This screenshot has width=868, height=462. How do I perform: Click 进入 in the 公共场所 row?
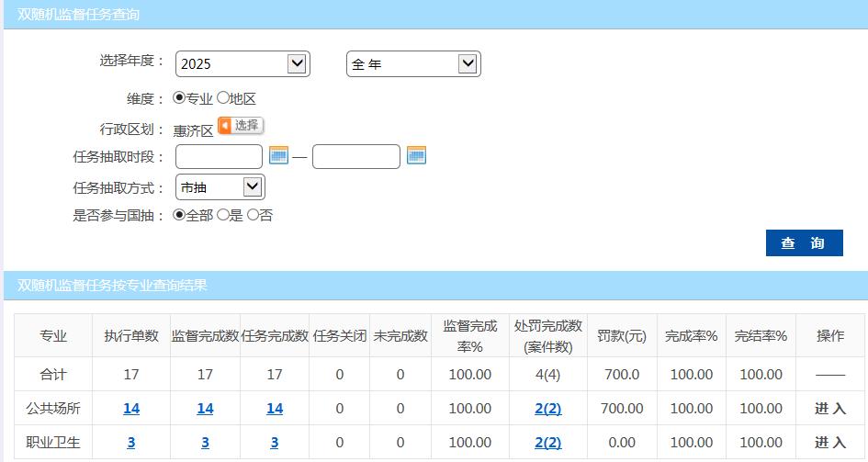click(829, 409)
